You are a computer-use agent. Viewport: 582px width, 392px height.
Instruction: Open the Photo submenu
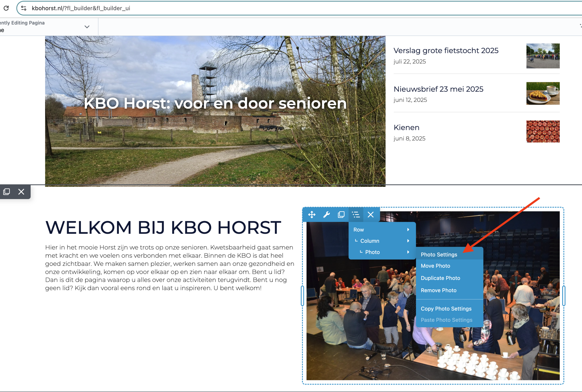pyautogui.click(x=382, y=252)
